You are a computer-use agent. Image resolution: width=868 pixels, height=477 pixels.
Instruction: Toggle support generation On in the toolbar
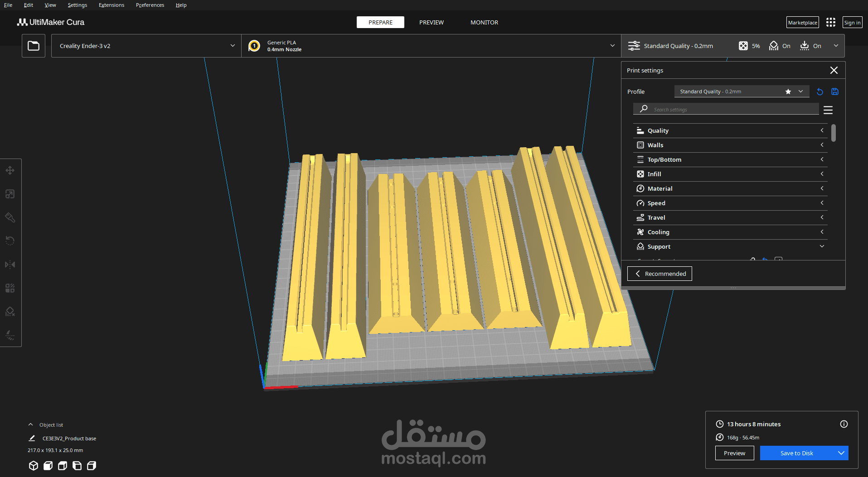[780, 46]
